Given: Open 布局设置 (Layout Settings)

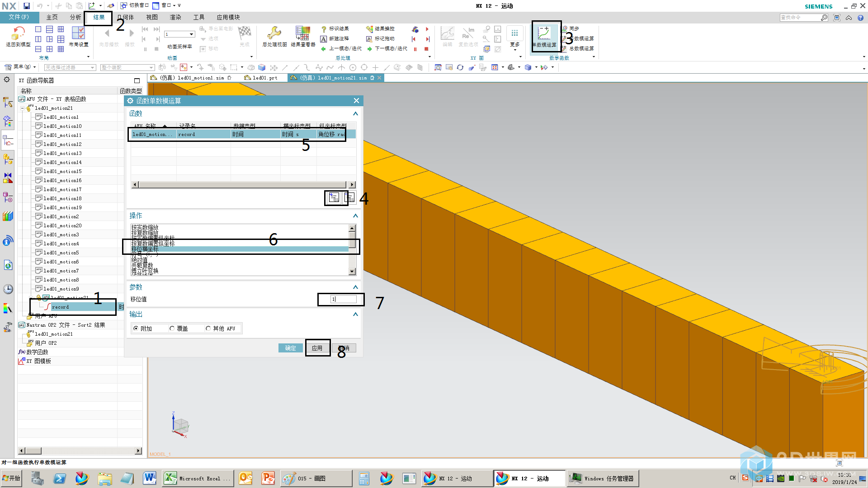Looking at the screenshot, I should click(79, 36).
